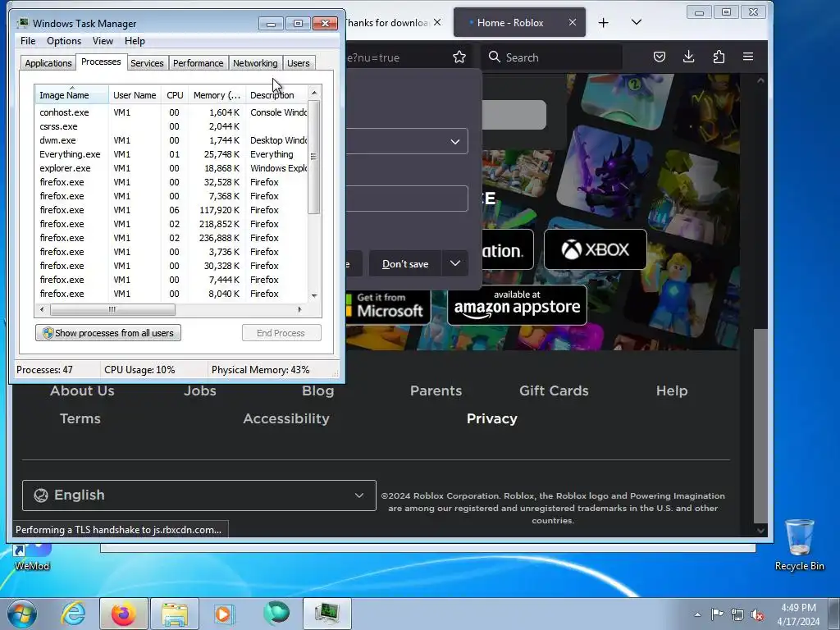Switch to the Networking tab
Screen dimensions: 840x630
tap(255, 63)
